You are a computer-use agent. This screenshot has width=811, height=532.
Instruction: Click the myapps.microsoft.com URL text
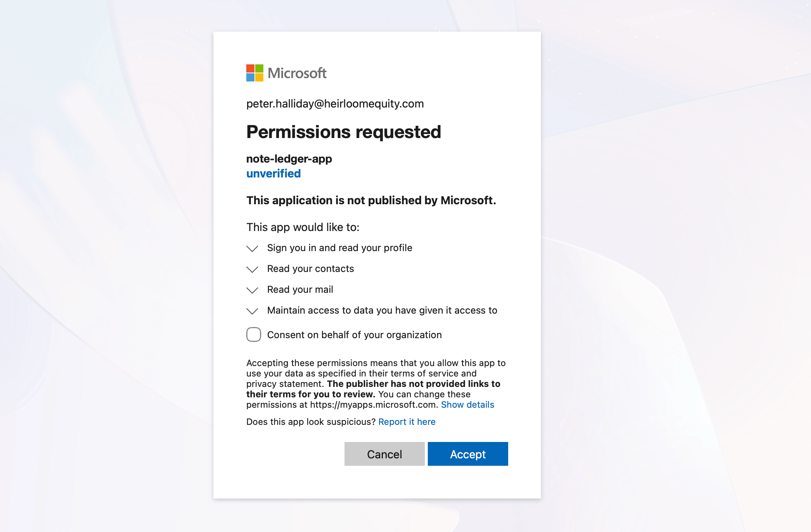click(373, 405)
